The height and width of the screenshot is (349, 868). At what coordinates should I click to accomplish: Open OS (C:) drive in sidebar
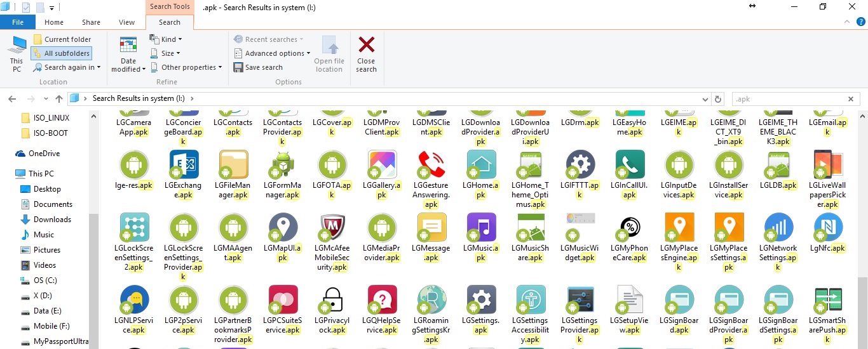click(45, 280)
